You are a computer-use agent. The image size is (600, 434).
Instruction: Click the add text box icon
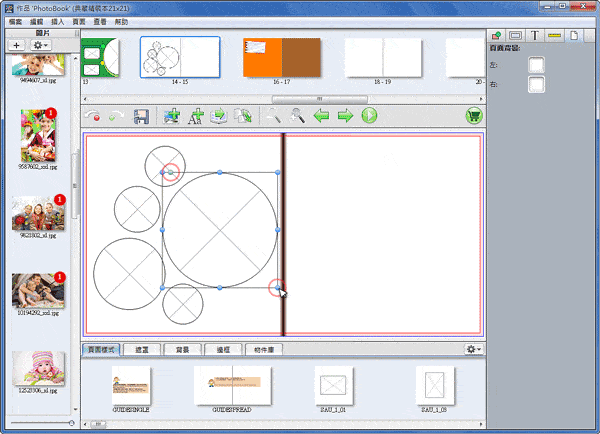(x=195, y=117)
